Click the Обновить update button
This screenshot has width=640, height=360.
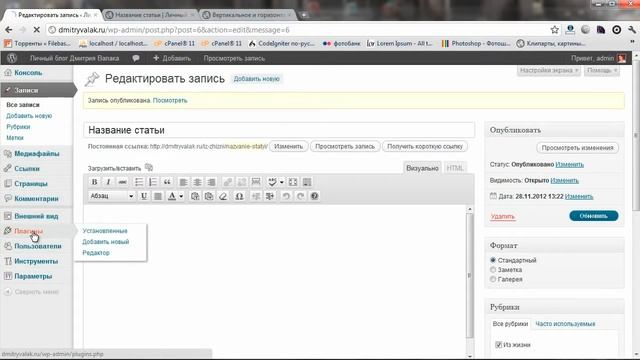coord(593,216)
